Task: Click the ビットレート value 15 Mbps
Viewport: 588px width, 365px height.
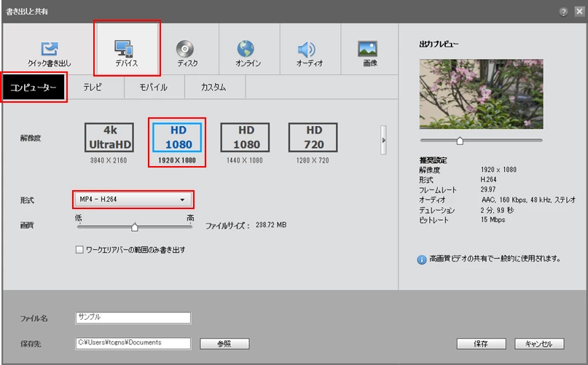Action: (493, 220)
